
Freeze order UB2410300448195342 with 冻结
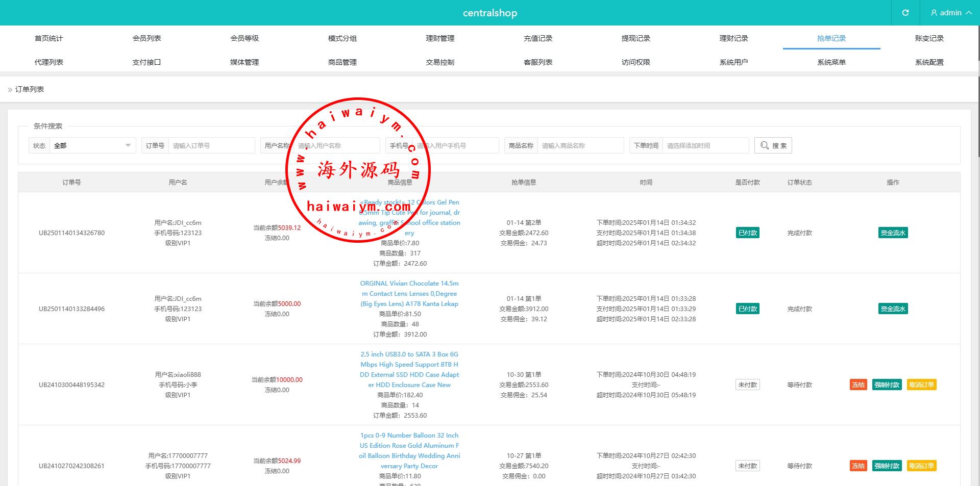(x=858, y=385)
